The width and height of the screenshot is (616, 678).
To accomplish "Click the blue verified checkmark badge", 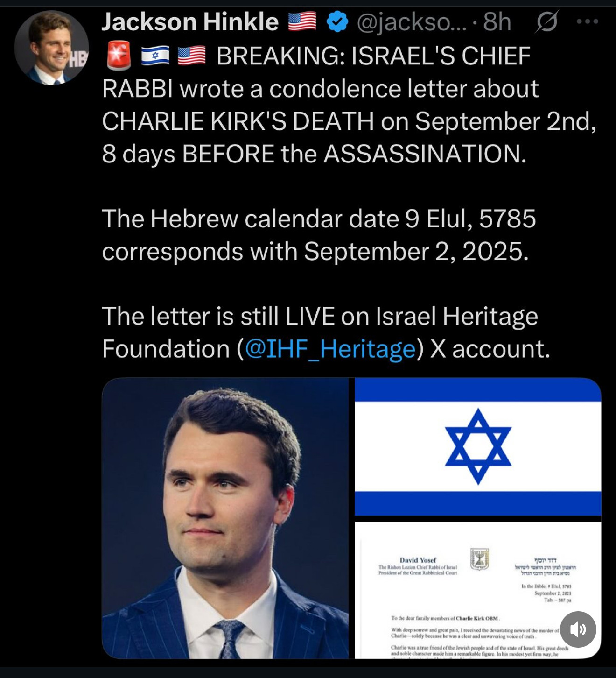I will (x=337, y=22).
